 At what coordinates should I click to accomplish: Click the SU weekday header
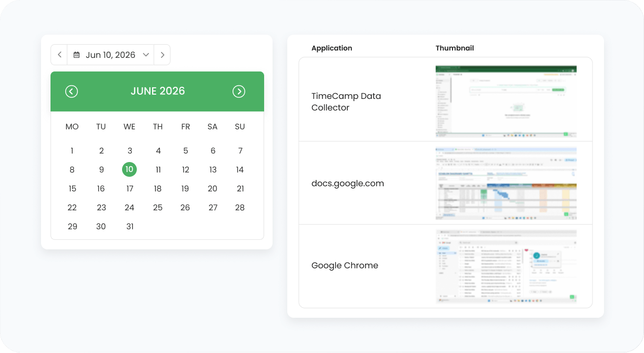pos(240,127)
